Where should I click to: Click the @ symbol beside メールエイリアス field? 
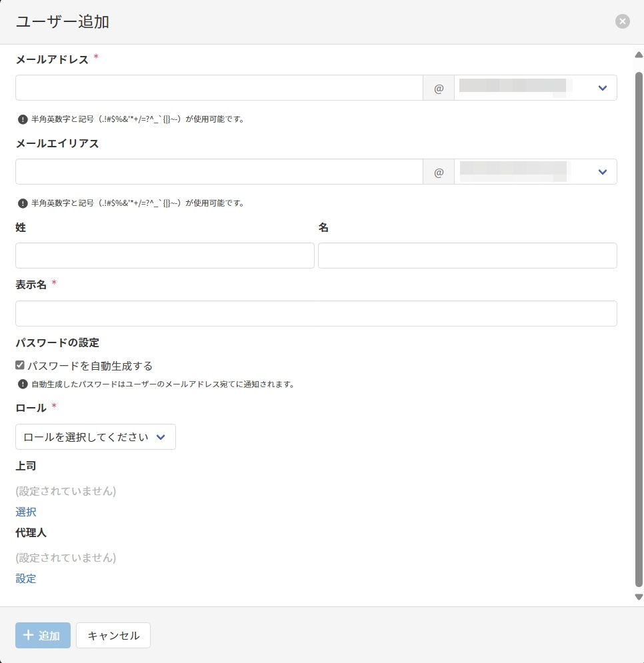439,172
